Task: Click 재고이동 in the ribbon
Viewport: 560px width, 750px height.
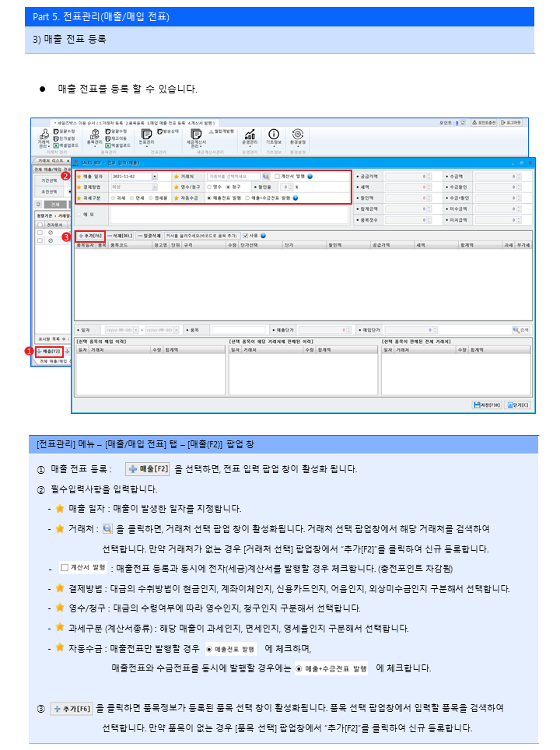Action: [x=116, y=138]
